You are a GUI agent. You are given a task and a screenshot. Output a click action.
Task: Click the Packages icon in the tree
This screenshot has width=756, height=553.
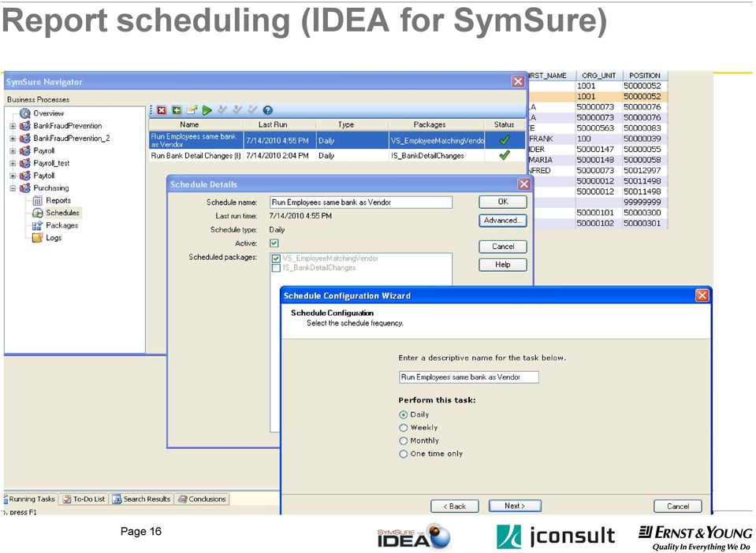[x=37, y=225]
